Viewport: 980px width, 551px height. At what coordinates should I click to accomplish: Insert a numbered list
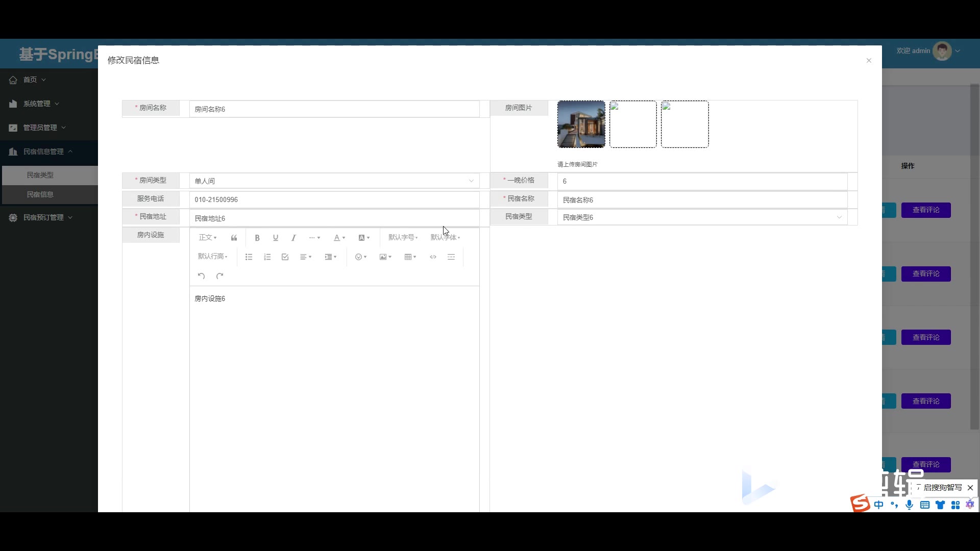coord(267,257)
